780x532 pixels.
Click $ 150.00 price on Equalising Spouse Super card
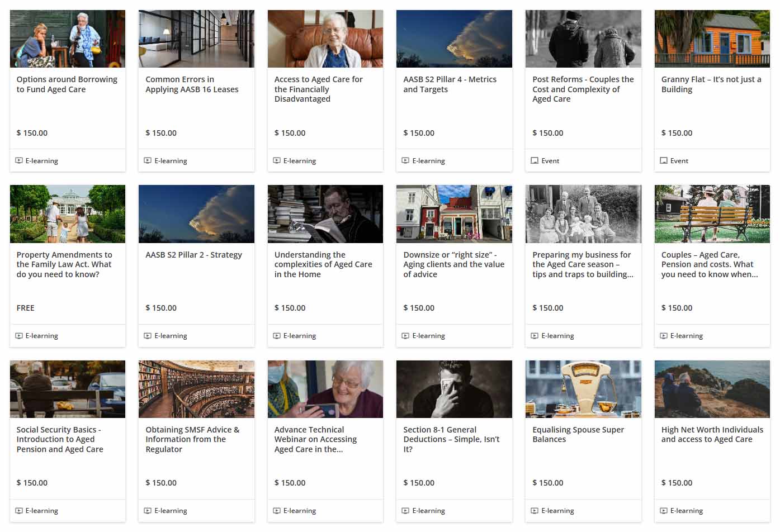(548, 483)
